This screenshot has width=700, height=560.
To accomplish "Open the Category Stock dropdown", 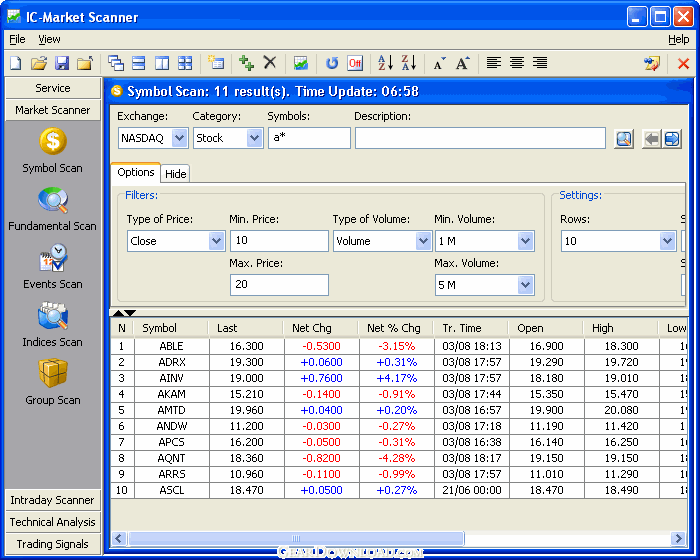I will pos(254,138).
